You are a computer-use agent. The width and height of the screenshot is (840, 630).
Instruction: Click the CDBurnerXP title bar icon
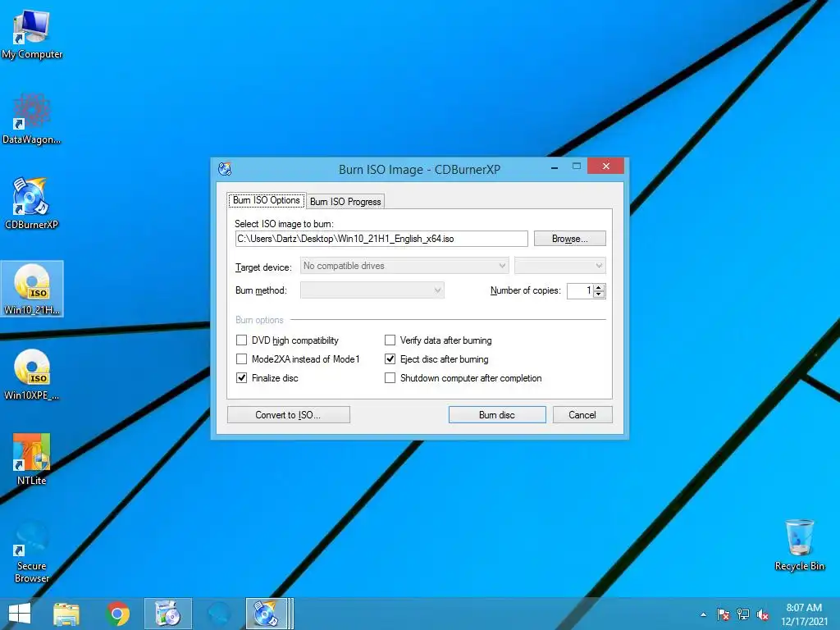click(225, 169)
